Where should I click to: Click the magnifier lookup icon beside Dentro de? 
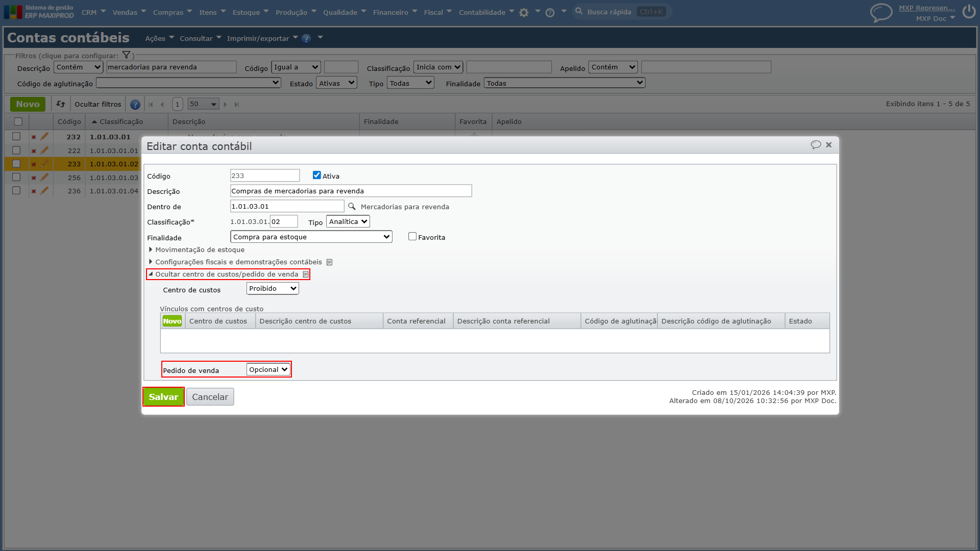click(352, 207)
